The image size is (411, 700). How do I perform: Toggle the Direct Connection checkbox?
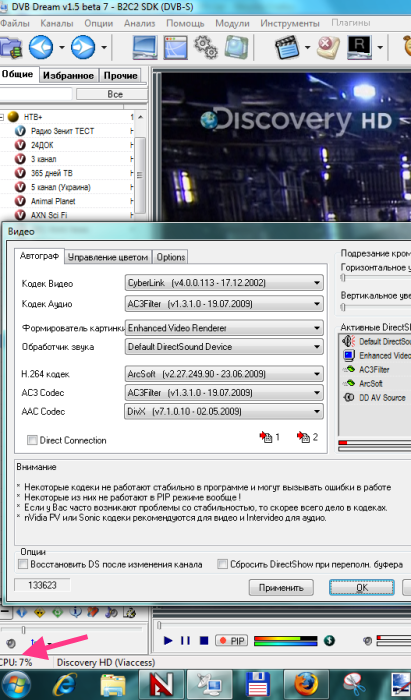(32, 440)
